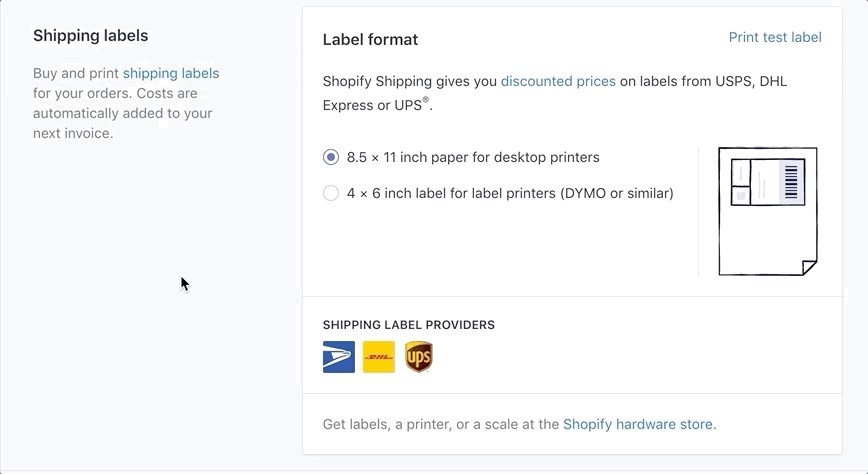Click the brown UPS shield icon

[418, 357]
